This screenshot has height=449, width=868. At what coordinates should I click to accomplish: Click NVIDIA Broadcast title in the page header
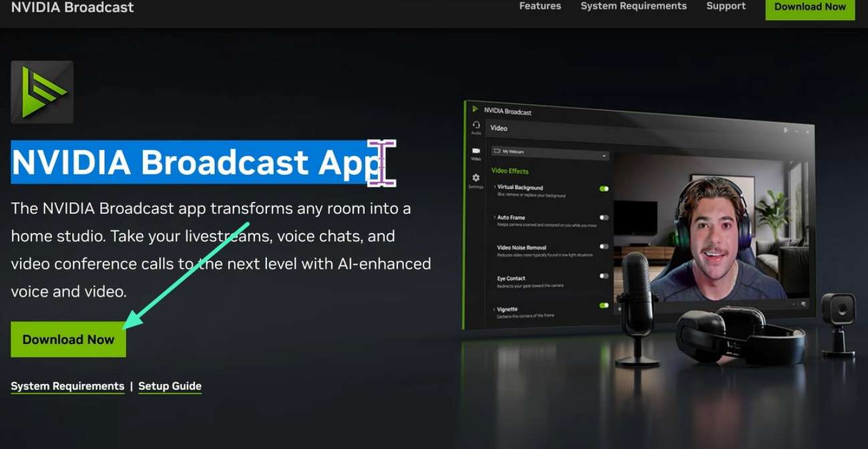(x=72, y=7)
